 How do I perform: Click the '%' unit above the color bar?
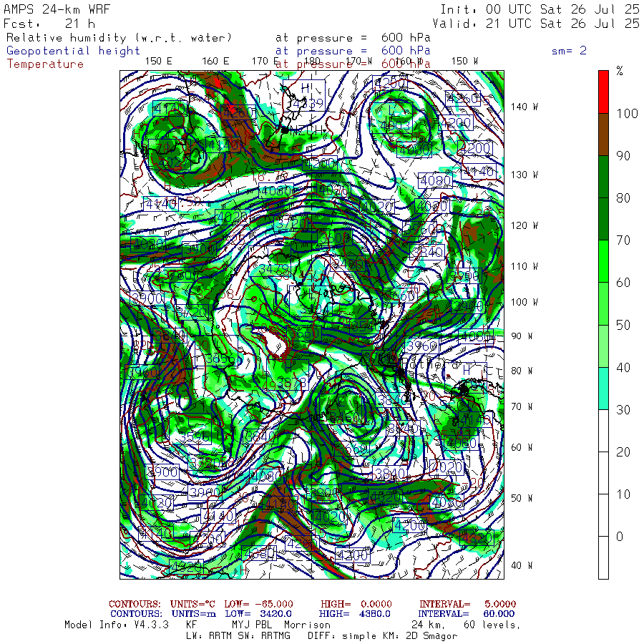click(x=620, y=71)
